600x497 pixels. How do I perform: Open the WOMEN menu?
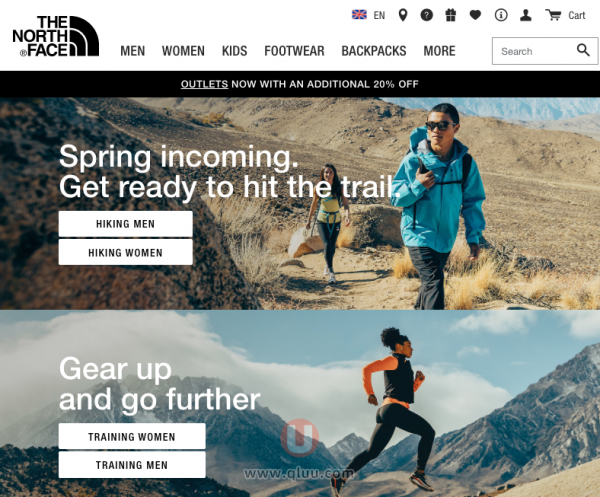click(x=183, y=51)
